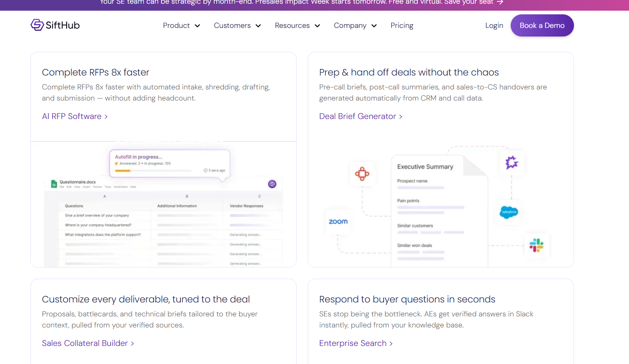Open the Enterprise Search link
This screenshot has height=364, width=629.
356,343
